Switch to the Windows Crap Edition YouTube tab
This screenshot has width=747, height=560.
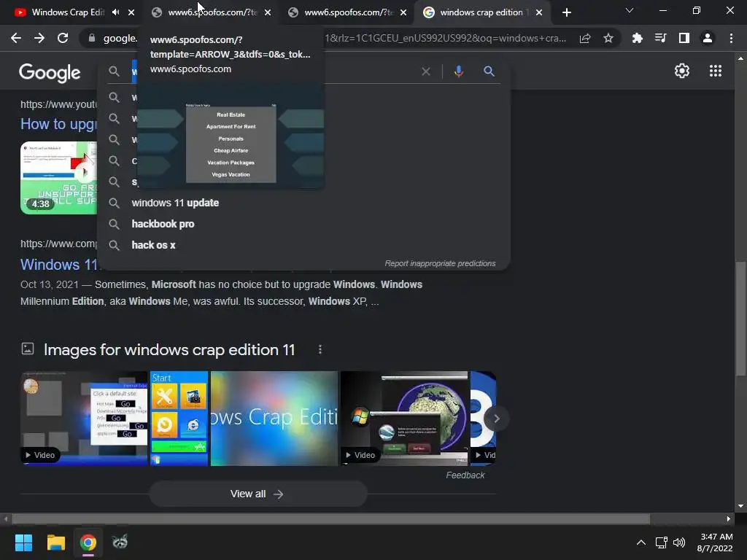coord(68,12)
